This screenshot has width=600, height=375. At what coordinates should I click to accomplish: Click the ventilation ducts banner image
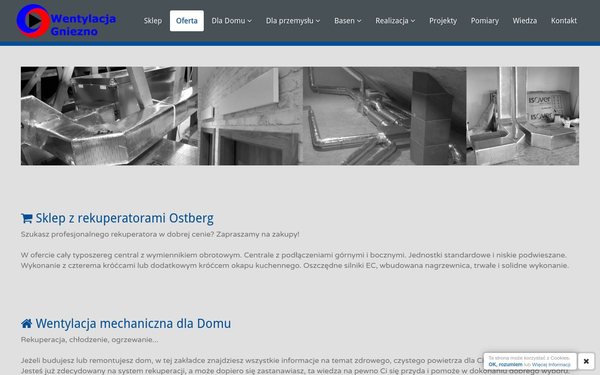300,116
